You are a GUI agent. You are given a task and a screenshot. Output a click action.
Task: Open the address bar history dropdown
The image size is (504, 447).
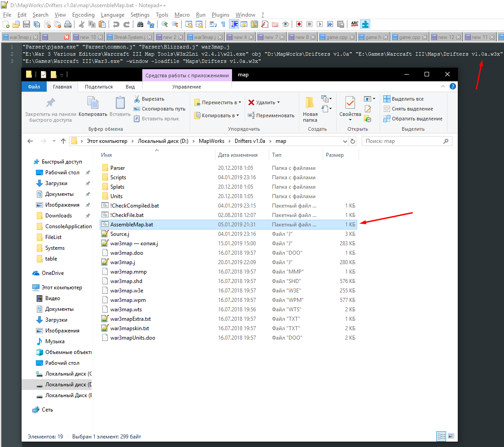[x=345, y=141]
